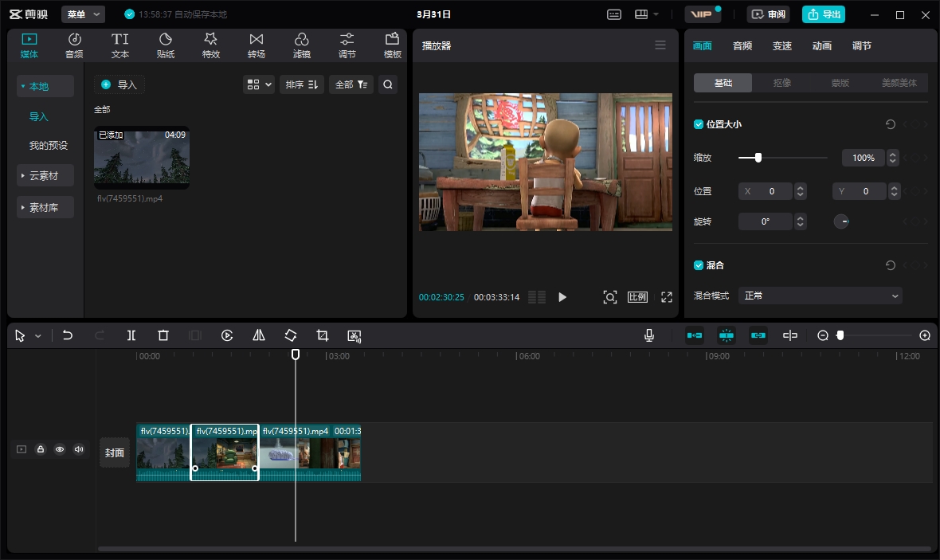940x560 pixels.
Task: Select the flv(7459551).mp4 media thumbnail
Action: click(x=142, y=157)
